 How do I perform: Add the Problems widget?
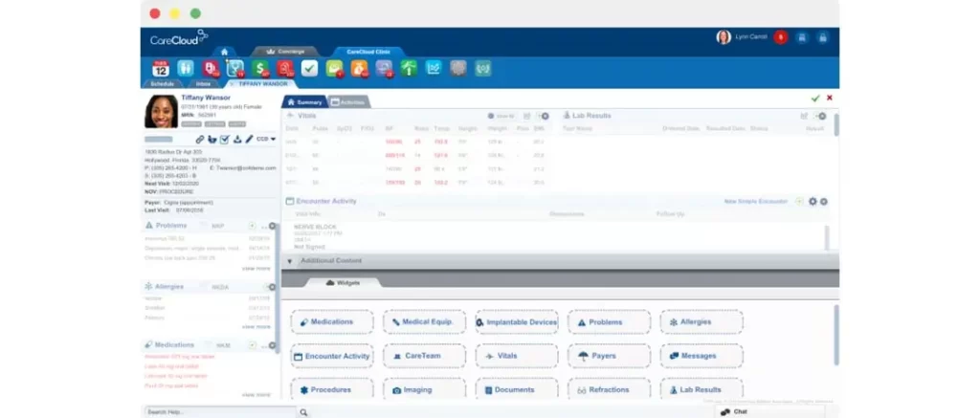609,321
